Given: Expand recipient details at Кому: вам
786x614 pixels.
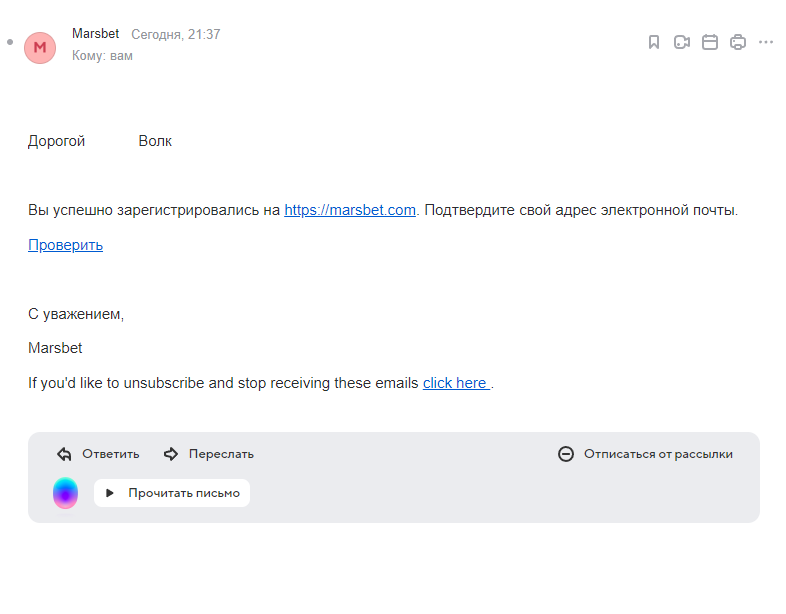Looking at the screenshot, I should (102, 56).
